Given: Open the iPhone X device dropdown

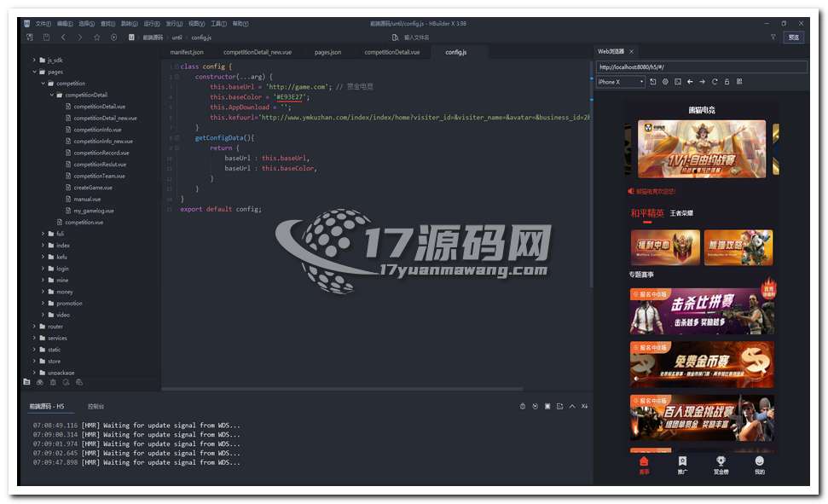Looking at the screenshot, I should (620, 82).
